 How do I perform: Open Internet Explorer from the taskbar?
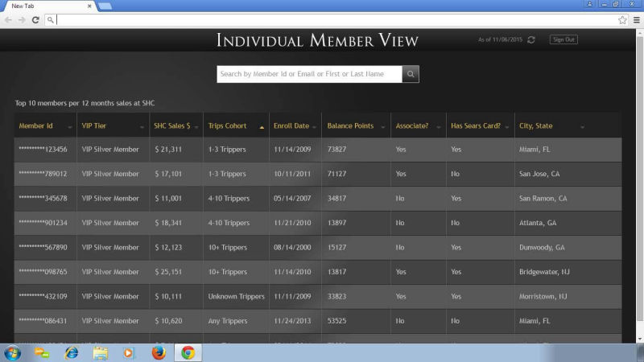[72, 352]
